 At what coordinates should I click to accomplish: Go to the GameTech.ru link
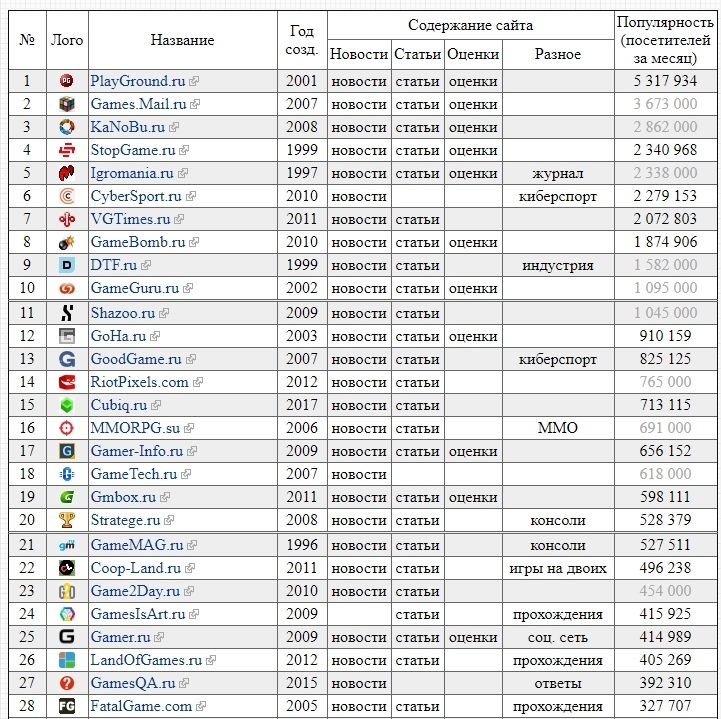[x=133, y=474]
